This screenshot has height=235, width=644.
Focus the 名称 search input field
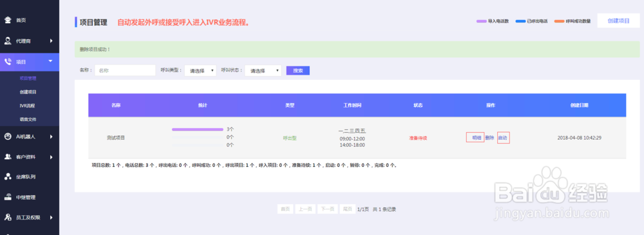(126, 70)
